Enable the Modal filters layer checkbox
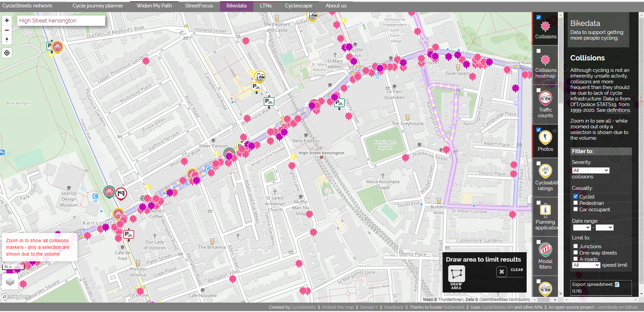The width and height of the screenshot is (644, 312). click(538, 242)
